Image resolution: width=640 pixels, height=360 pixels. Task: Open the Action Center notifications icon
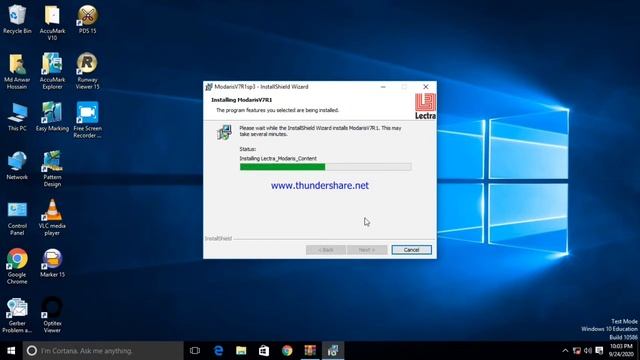click(x=599, y=351)
